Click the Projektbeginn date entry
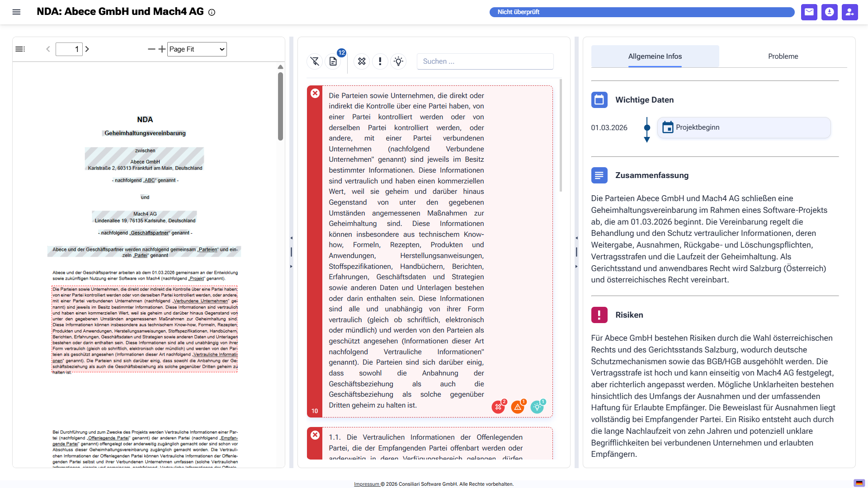This screenshot has width=868, height=488. (744, 127)
